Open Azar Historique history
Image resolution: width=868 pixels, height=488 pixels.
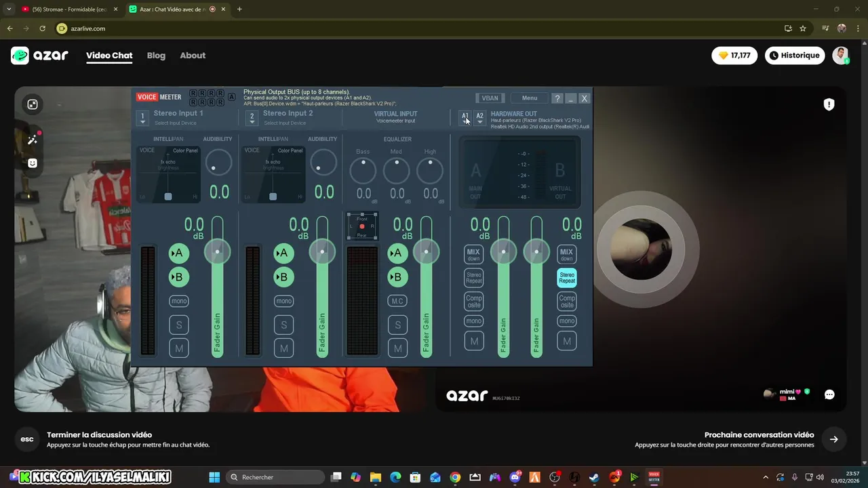tap(795, 56)
